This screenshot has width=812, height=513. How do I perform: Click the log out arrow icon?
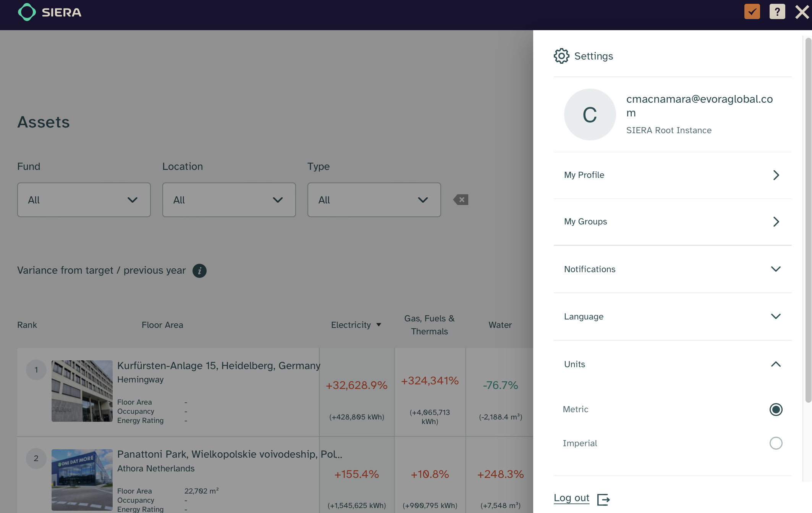click(603, 499)
